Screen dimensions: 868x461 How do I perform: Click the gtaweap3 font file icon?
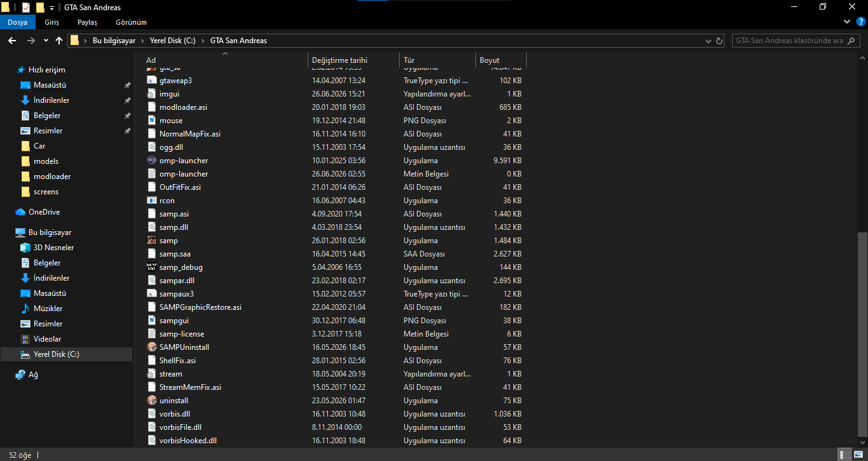click(x=152, y=81)
